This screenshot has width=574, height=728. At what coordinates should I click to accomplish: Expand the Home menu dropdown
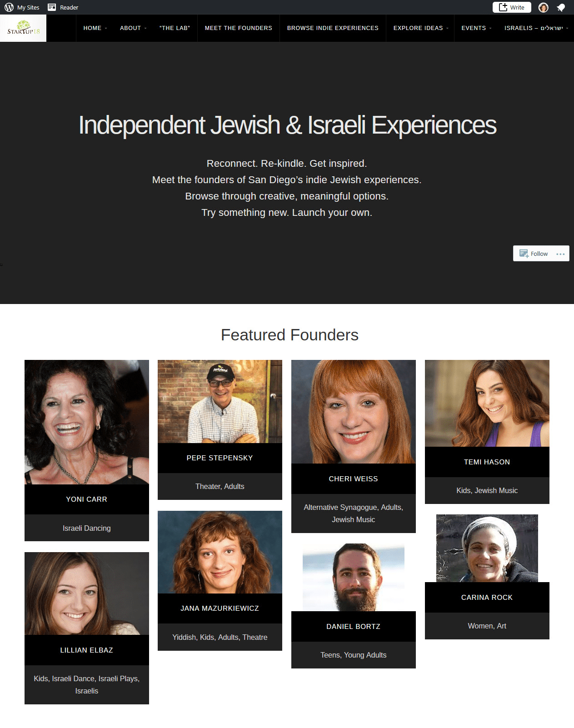[95, 28]
